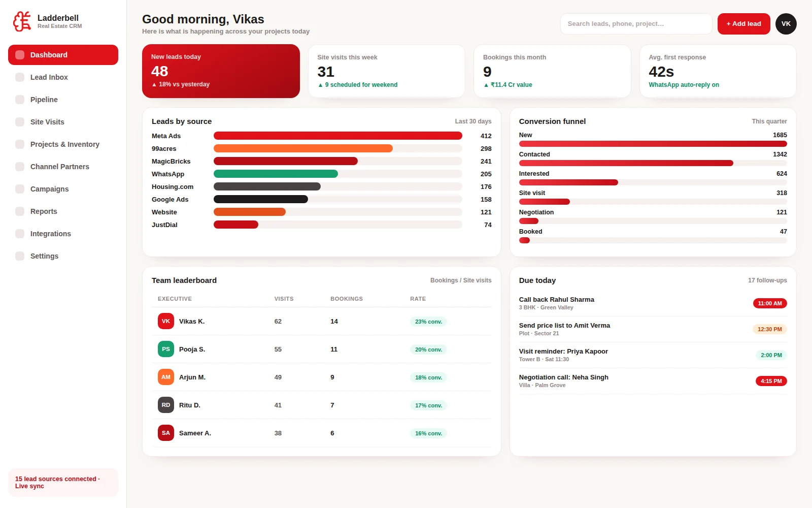Viewport: 812px width, 508px height.
Task: Open Call back Rahul Sharma task
Action: coord(653,303)
